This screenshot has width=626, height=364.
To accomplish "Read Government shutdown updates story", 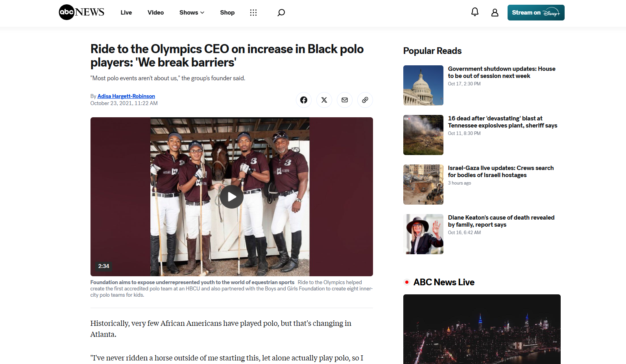I will point(501,72).
